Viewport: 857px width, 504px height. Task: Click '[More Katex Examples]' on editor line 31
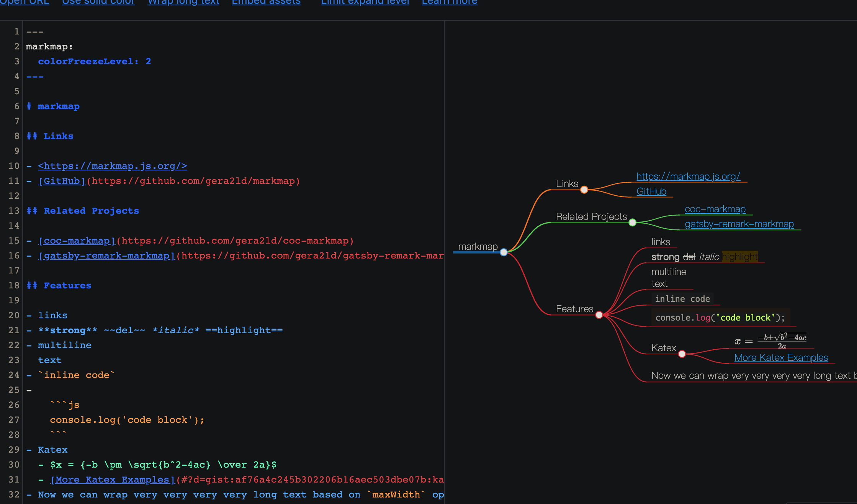pyautogui.click(x=113, y=479)
